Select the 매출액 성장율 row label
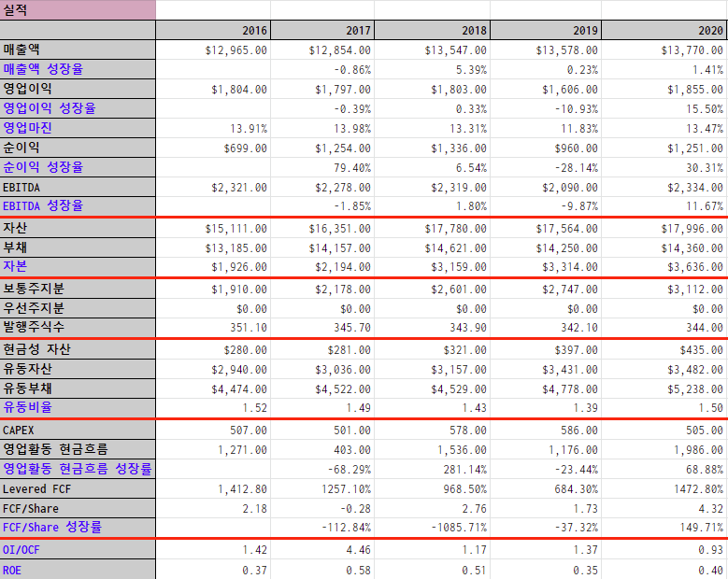The height and width of the screenshot is (579, 728). click(78, 69)
